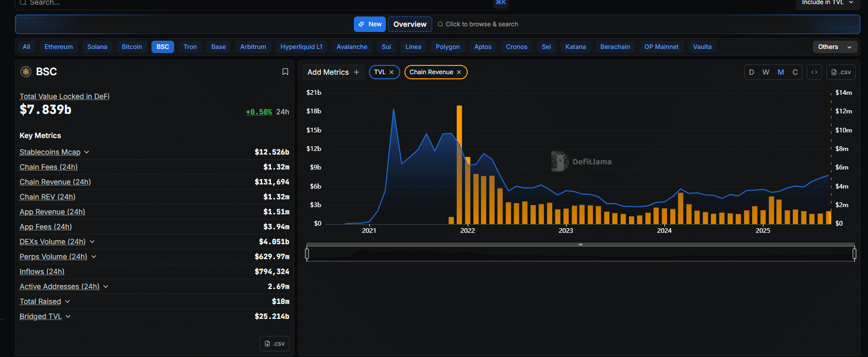The height and width of the screenshot is (357, 868).
Task: Select the Ethereum chain tab
Action: (59, 47)
